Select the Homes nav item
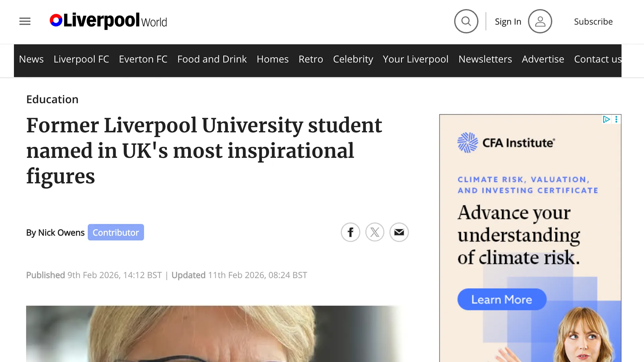Screen dimensions: 644x362 tap(273, 59)
